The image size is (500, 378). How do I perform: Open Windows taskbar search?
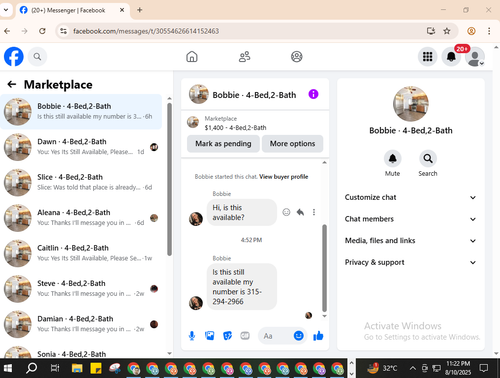tap(32, 368)
